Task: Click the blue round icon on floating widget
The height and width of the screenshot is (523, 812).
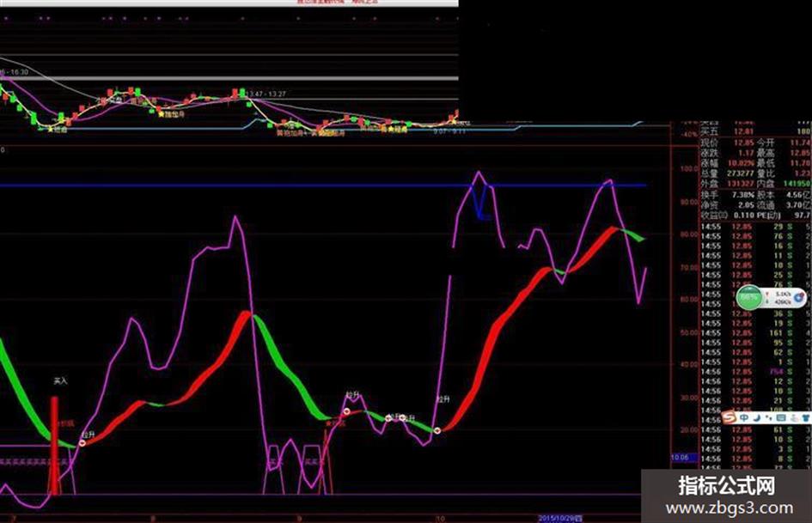Action: pyautogui.click(x=798, y=298)
